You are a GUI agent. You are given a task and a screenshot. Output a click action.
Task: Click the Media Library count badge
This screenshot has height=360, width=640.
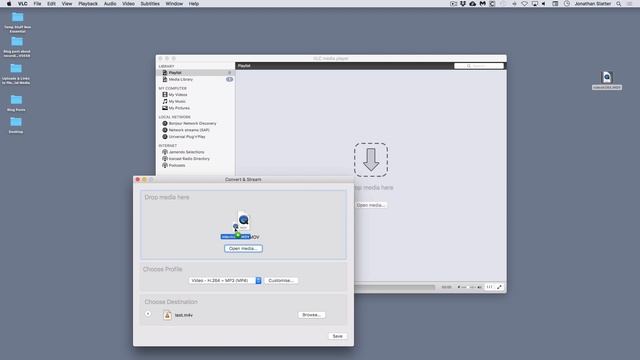tap(229, 79)
